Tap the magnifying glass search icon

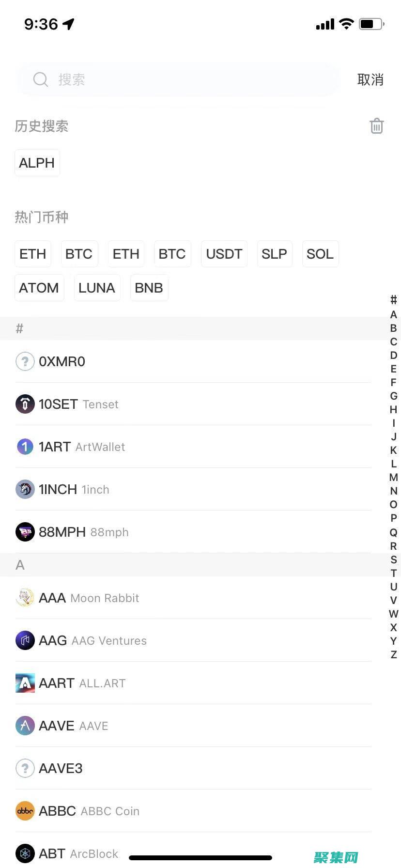click(41, 79)
